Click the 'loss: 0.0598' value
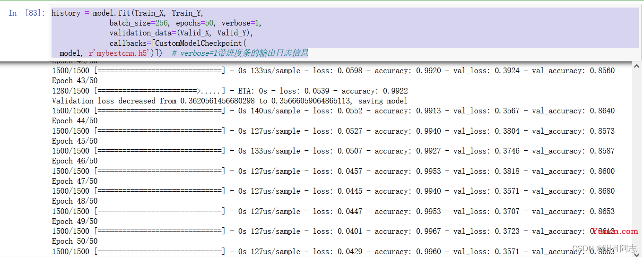 (338, 71)
